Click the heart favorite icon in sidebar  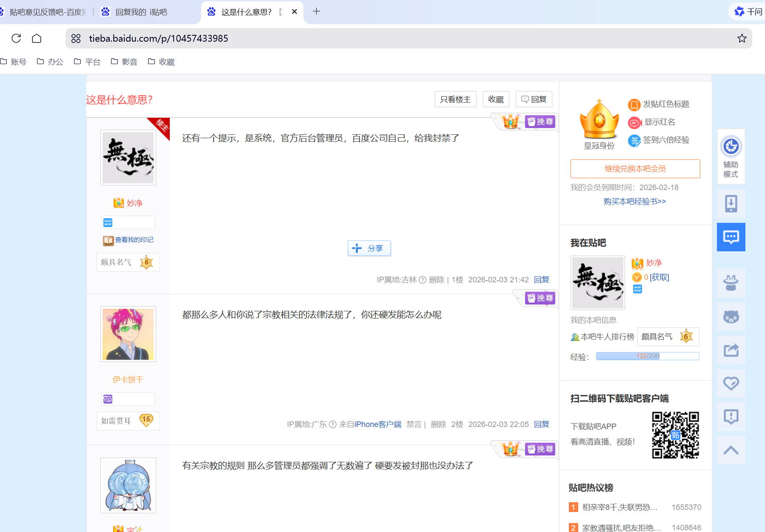[x=731, y=384]
